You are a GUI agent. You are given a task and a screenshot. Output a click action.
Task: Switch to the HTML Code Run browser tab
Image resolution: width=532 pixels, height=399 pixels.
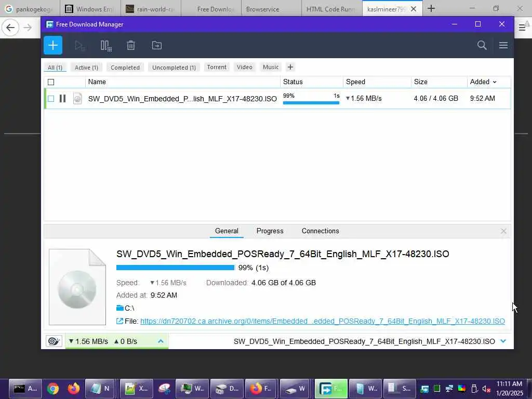(x=332, y=9)
